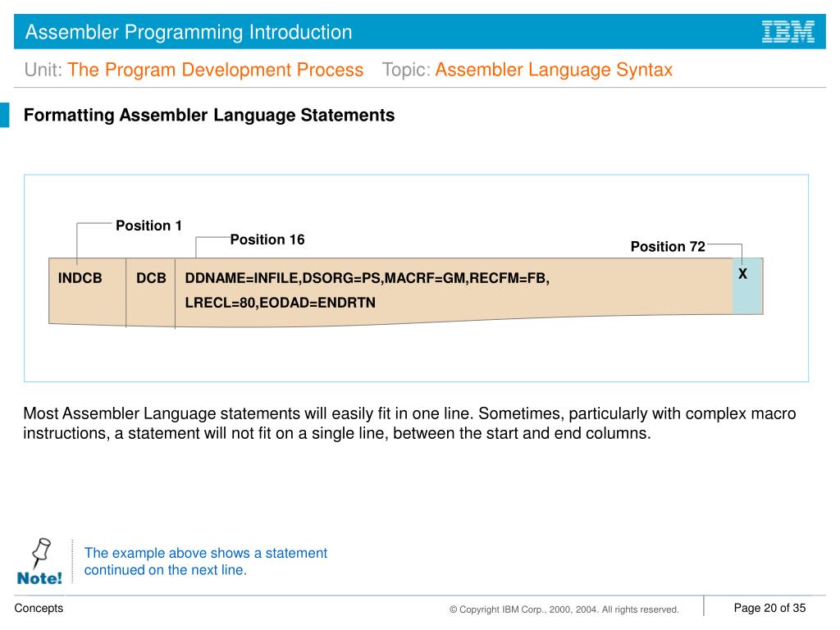Click the Assembler Programming Introduction title
This screenshot has width=840, height=630.
click(189, 32)
